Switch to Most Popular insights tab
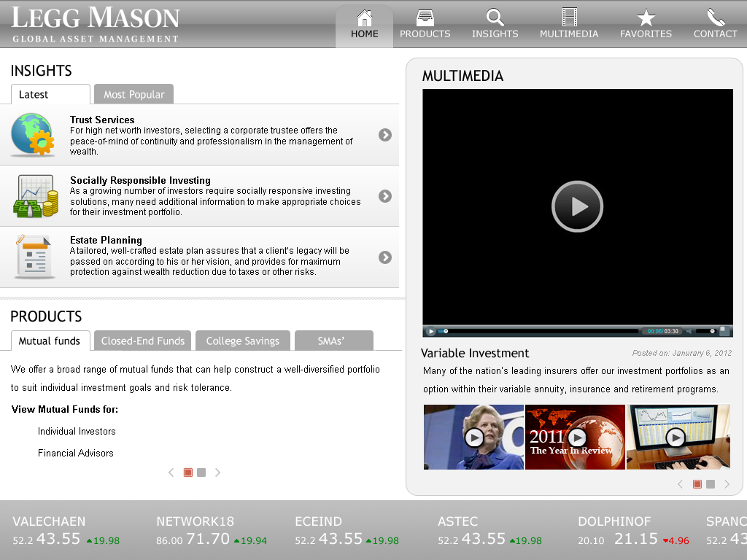 133,94
